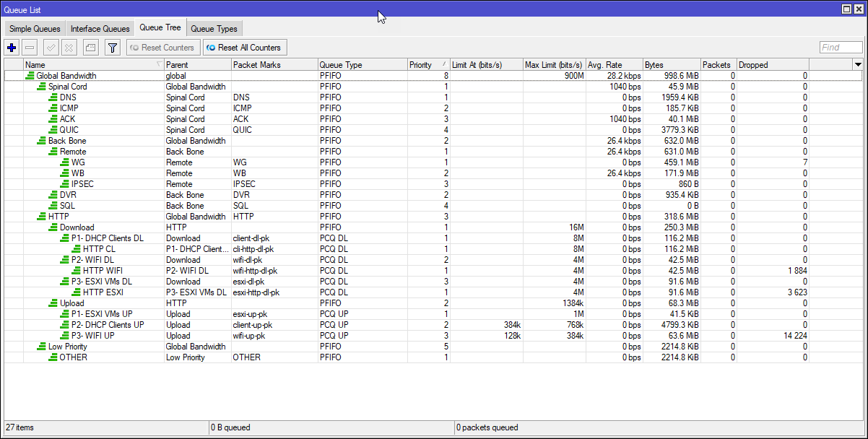The width and height of the screenshot is (868, 439).
Task: Click the Reset Counters button
Action: coord(162,48)
